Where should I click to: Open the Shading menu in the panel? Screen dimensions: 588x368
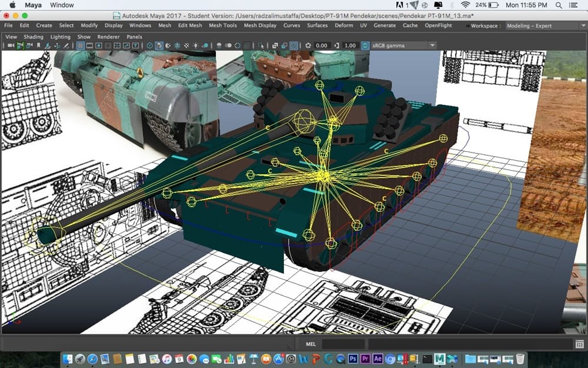coord(34,37)
